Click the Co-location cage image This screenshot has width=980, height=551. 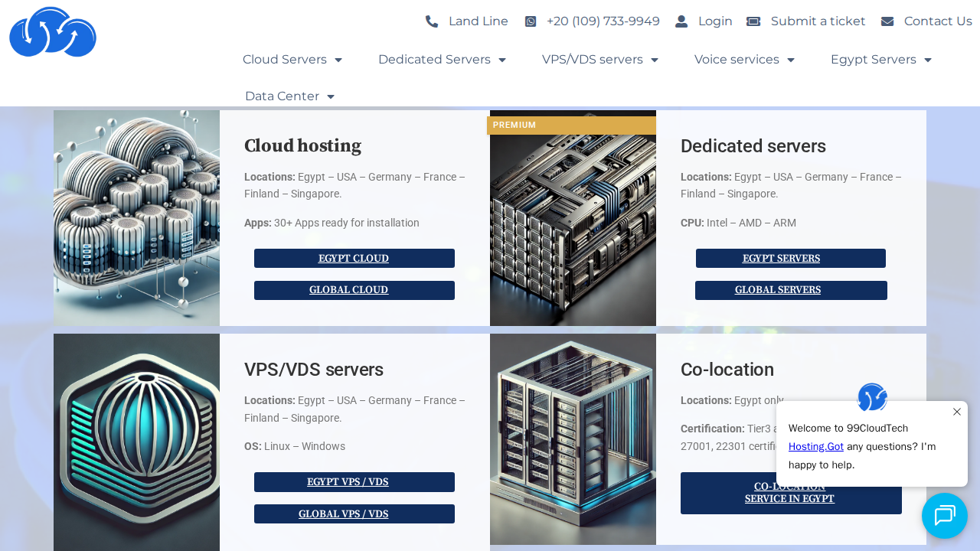tap(573, 439)
